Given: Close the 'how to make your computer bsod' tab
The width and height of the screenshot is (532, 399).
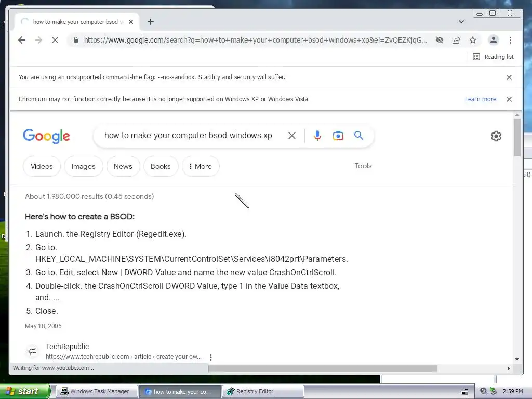Looking at the screenshot, I should click(x=131, y=22).
